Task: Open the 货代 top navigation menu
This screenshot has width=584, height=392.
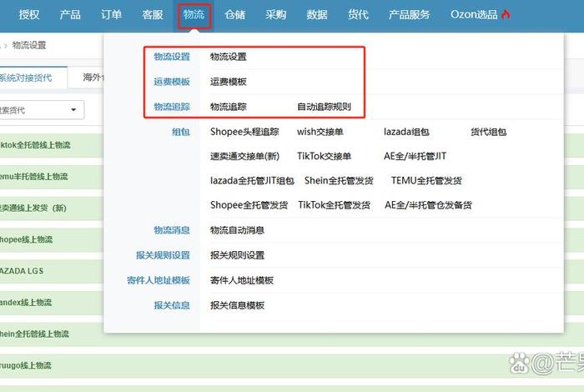Action: click(x=358, y=14)
